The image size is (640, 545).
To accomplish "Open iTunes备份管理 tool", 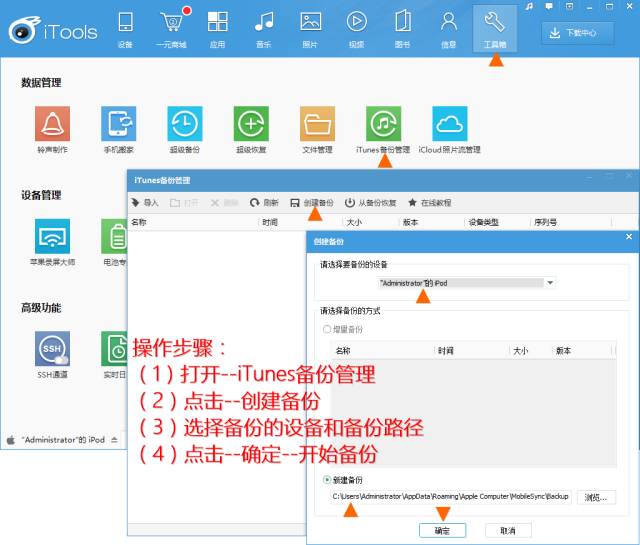I will click(383, 130).
